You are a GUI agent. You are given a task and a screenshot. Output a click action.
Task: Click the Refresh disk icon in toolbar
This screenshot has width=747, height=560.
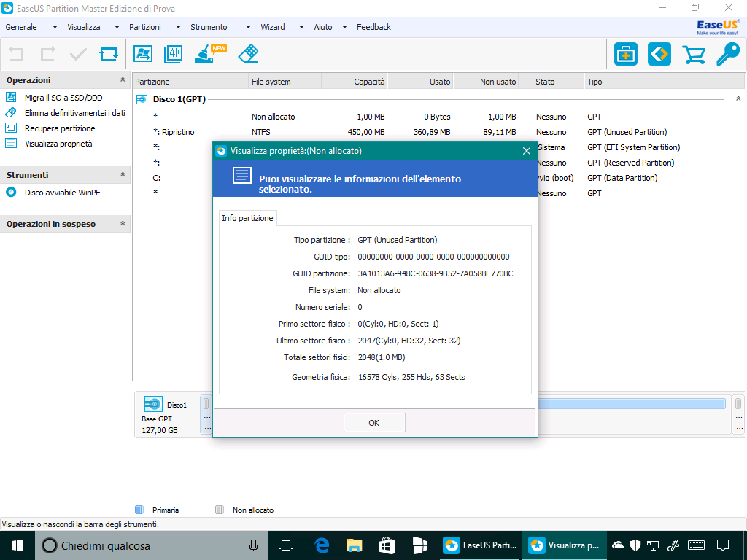pyautogui.click(x=109, y=54)
